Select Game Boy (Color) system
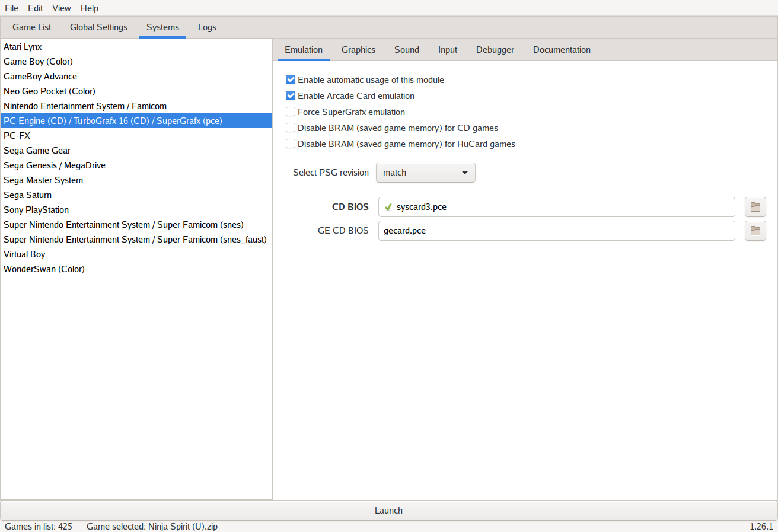 tap(136, 62)
